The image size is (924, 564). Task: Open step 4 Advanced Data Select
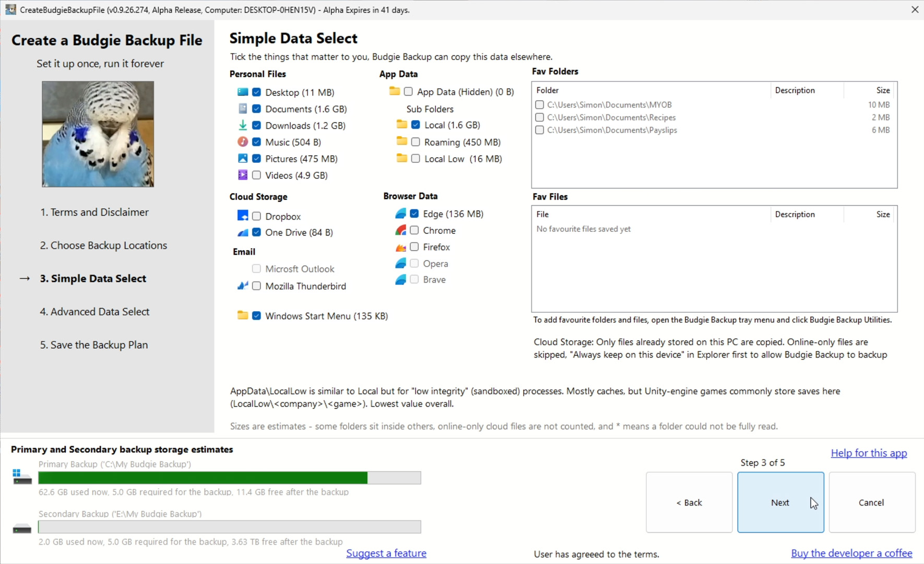point(94,312)
